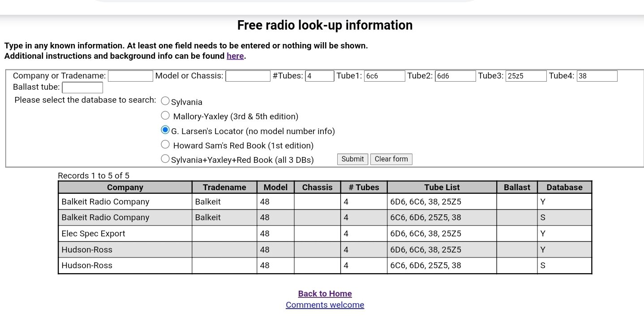This screenshot has width=644, height=331.
Task: Click the Tradename column header
Action: point(224,187)
